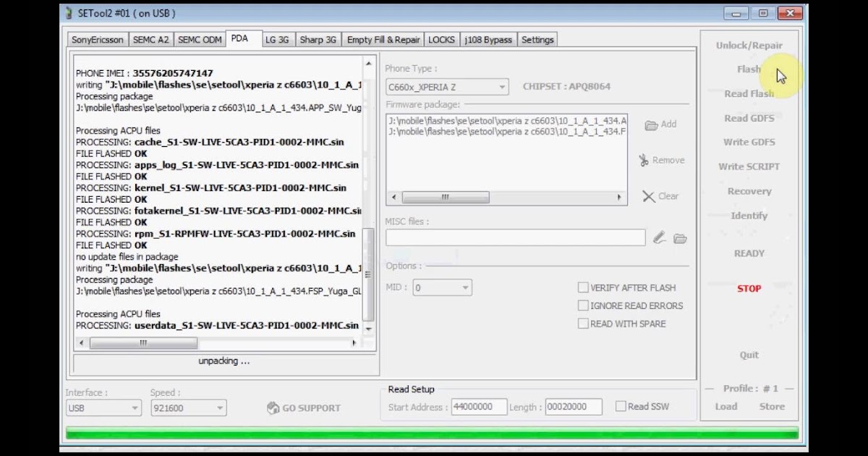The height and width of the screenshot is (456, 868).
Task: Click the Start Address input field
Action: click(x=479, y=407)
